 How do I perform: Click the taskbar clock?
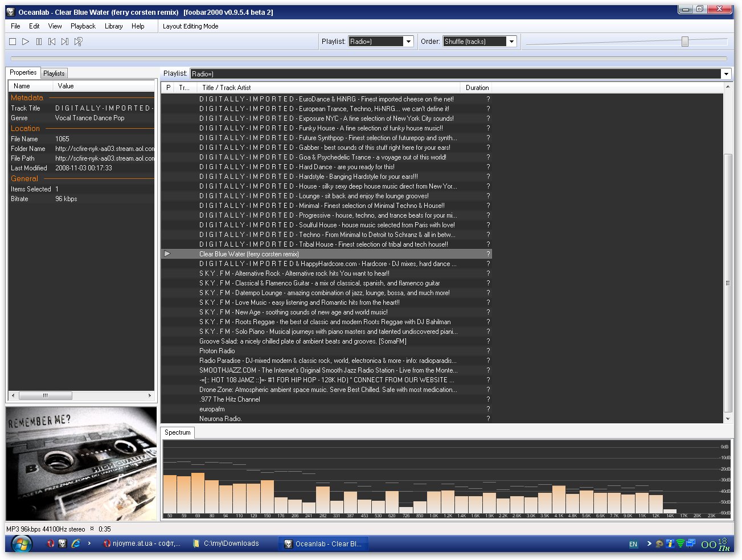pyautogui.click(x=715, y=544)
